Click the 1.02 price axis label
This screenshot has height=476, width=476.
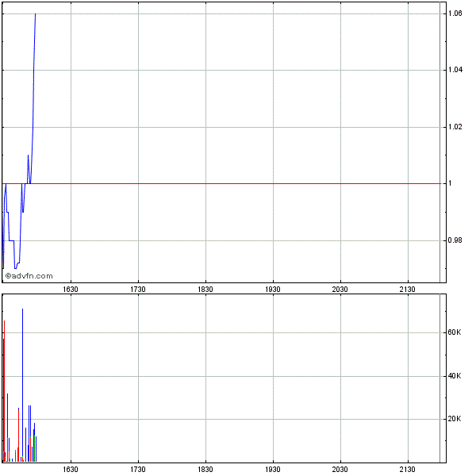(455, 127)
